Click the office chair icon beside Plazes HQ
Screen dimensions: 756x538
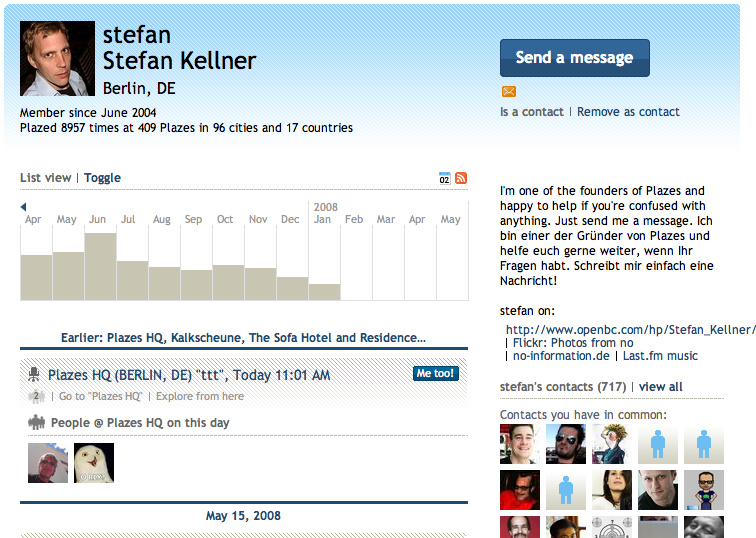(x=35, y=375)
